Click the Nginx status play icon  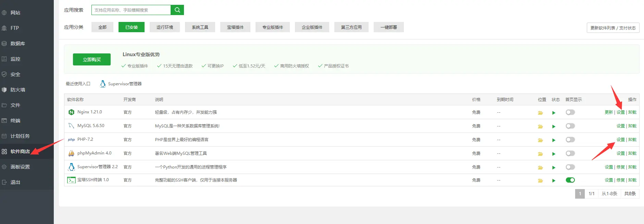pos(554,113)
